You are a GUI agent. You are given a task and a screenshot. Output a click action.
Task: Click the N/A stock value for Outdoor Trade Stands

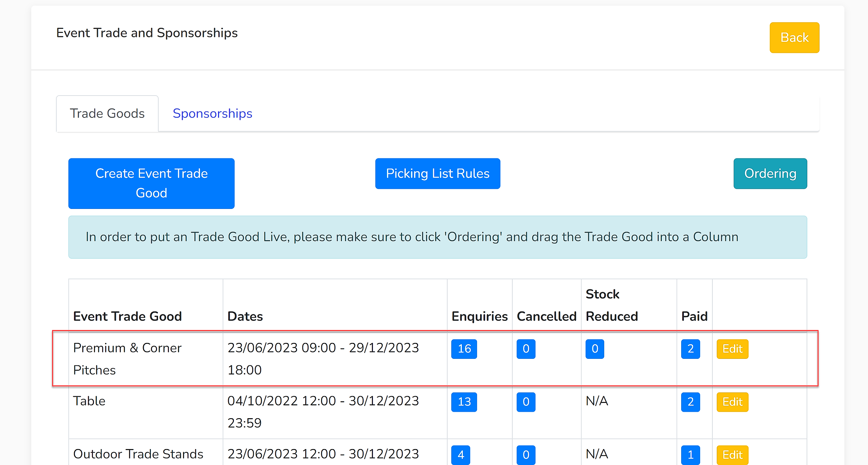pyautogui.click(x=597, y=454)
